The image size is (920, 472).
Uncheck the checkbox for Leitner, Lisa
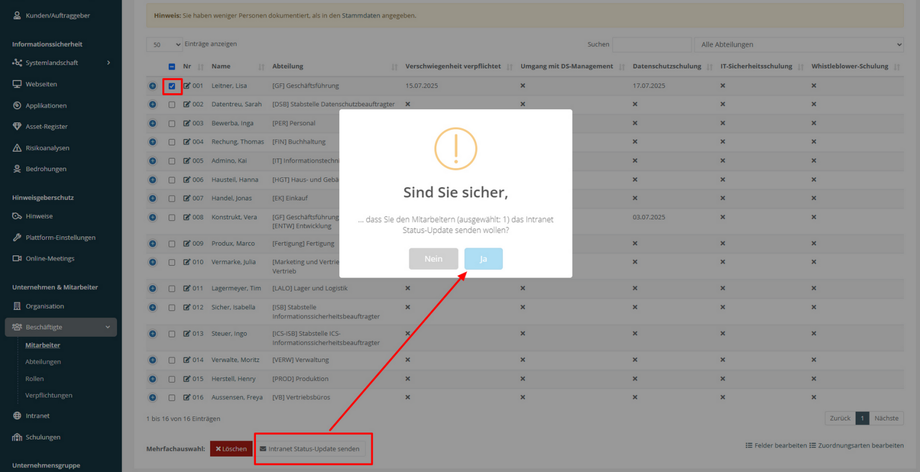172,86
